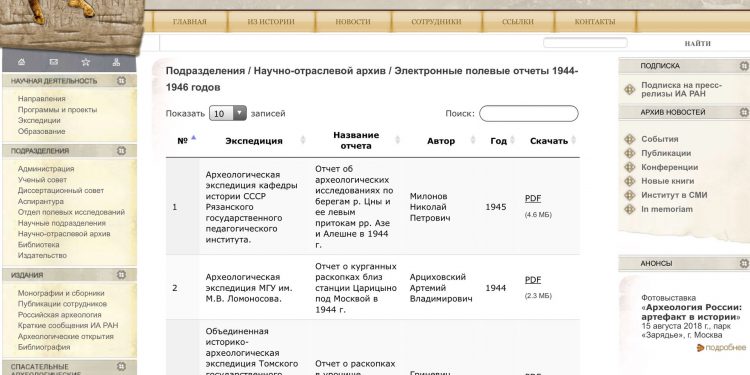This screenshot has height=375, width=750.
Task: Select the year cell 1945
Action: click(496, 207)
